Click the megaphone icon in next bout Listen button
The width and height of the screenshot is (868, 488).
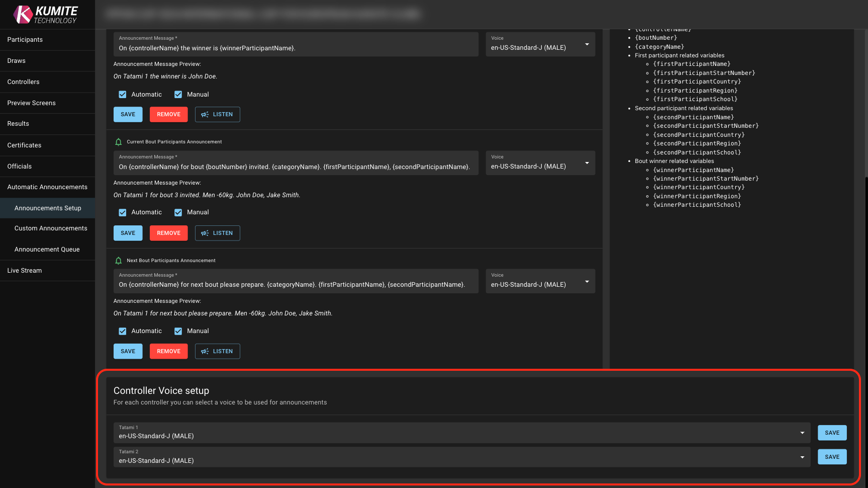(x=205, y=352)
